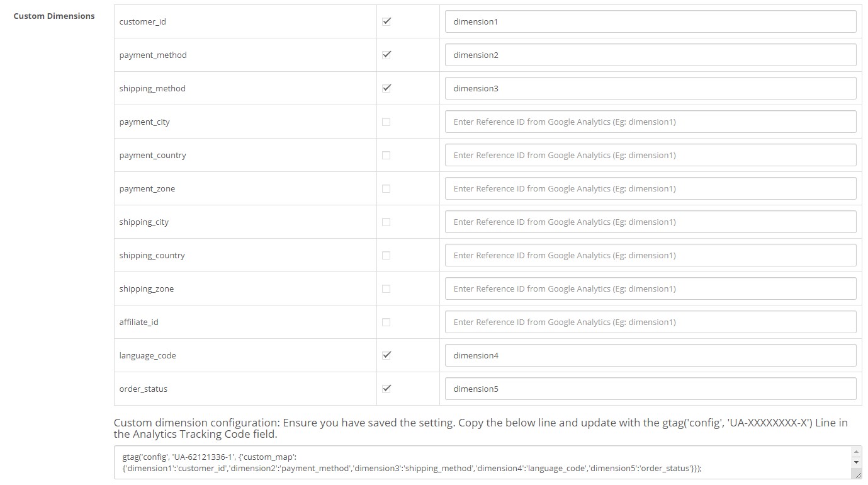
Task: Enable the shipping_city checkbox
Action: point(386,222)
